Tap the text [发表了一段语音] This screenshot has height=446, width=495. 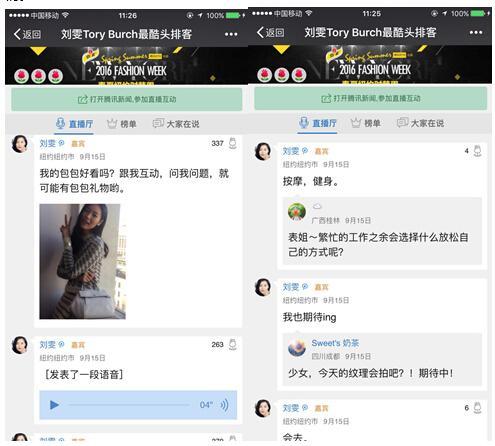(84, 374)
